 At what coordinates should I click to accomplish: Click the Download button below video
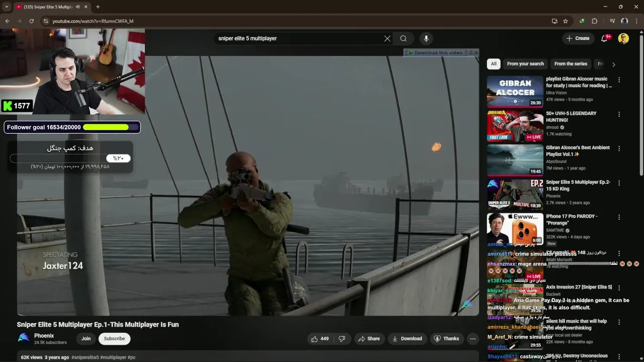(407, 339)
